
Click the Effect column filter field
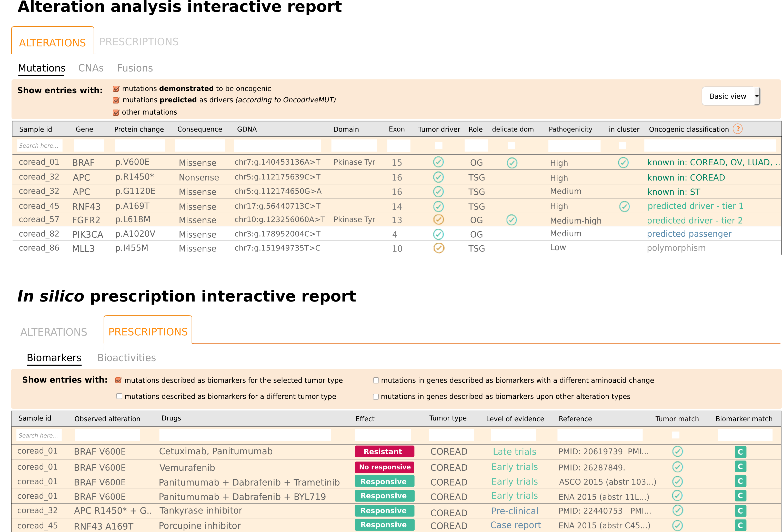(x=383, y=435)
